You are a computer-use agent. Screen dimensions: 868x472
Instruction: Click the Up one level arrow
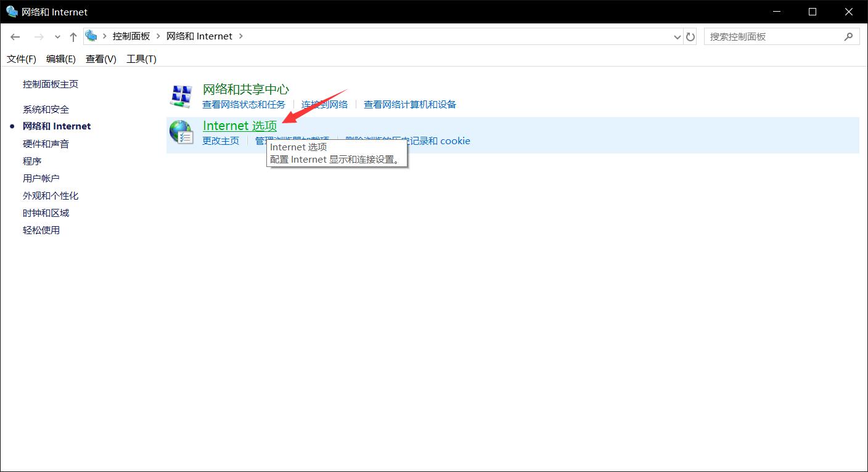pyautogui.click(x=73, y=37)
